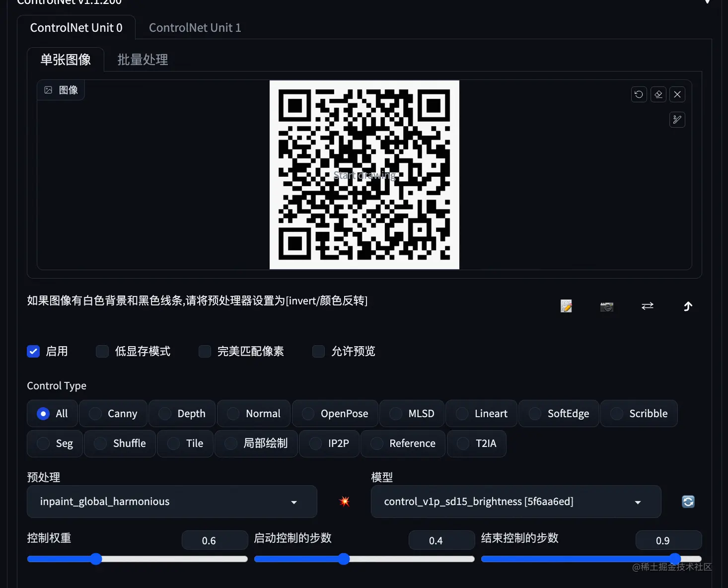Click the swap arrows mirror icon
This screenshot has height=588, width=728.
click(648, 306)
